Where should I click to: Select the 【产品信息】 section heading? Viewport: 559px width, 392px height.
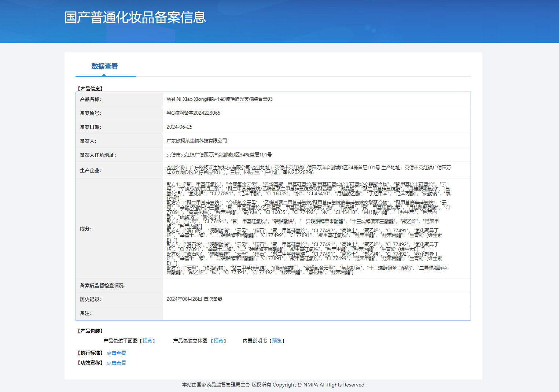(90, 89)
